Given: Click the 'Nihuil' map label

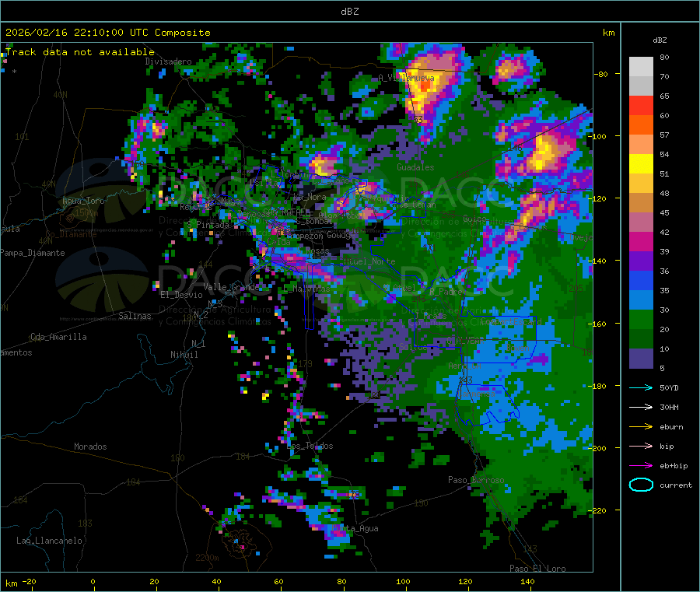Looking at the screenshot, I should 184,355.
